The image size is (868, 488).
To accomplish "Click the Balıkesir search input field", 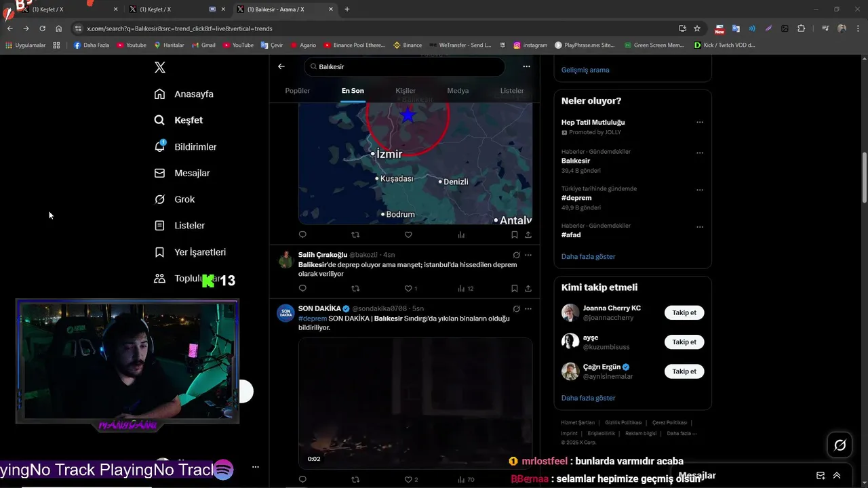I will 404,66.
